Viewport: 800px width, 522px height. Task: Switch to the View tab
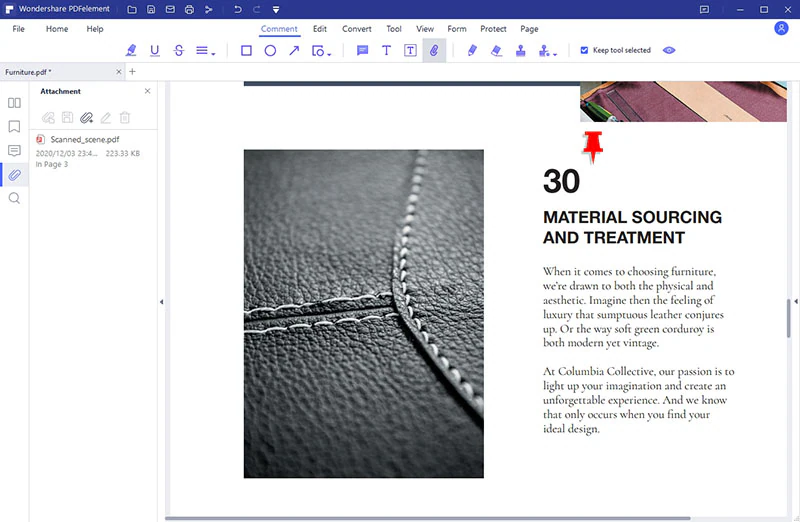tap(424, 29)
